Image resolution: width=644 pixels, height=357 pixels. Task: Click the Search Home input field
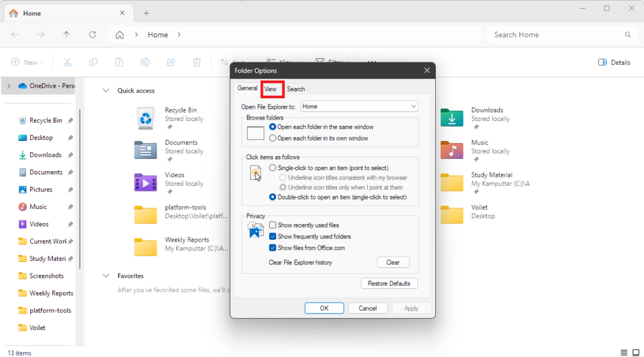553,35
